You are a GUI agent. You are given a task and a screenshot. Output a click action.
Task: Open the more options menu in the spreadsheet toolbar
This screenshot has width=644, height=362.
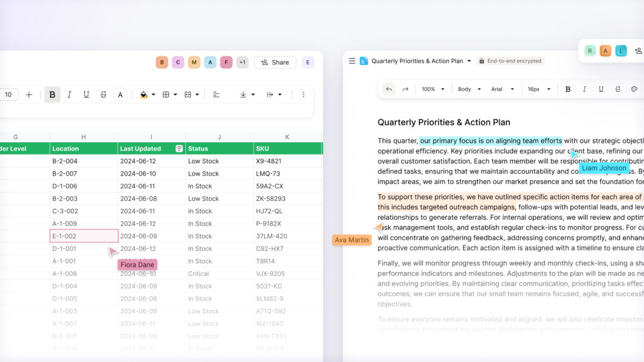tap(304, 95)
